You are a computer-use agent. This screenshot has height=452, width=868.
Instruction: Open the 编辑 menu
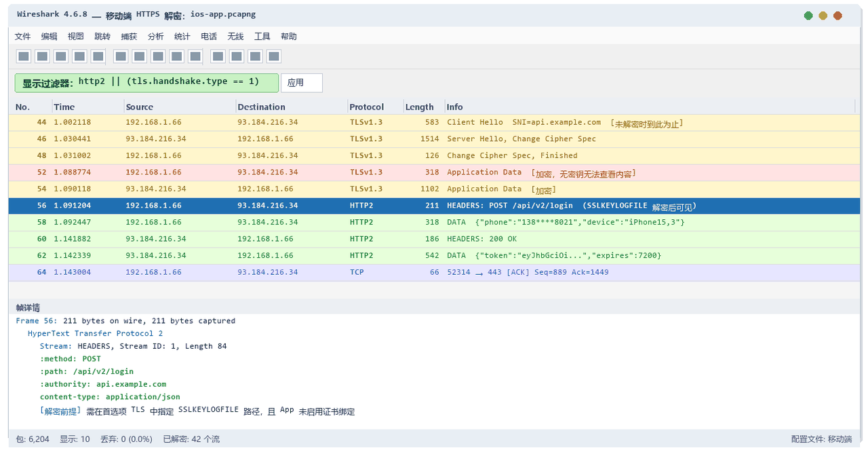coord(49,37)
